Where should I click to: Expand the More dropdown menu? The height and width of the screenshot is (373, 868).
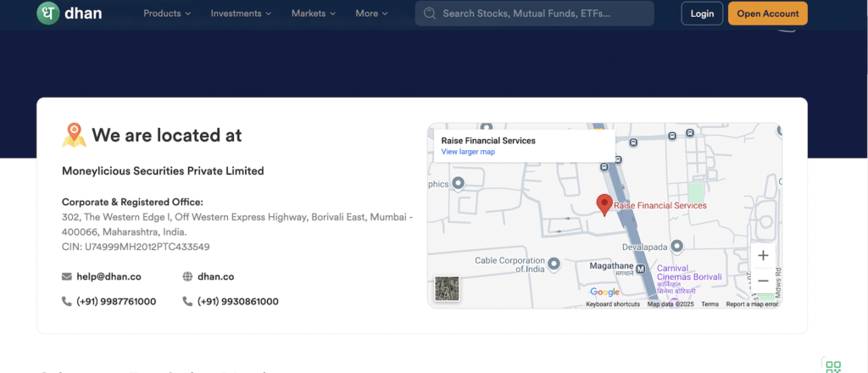pyautogui.click(x=372, y=14)
